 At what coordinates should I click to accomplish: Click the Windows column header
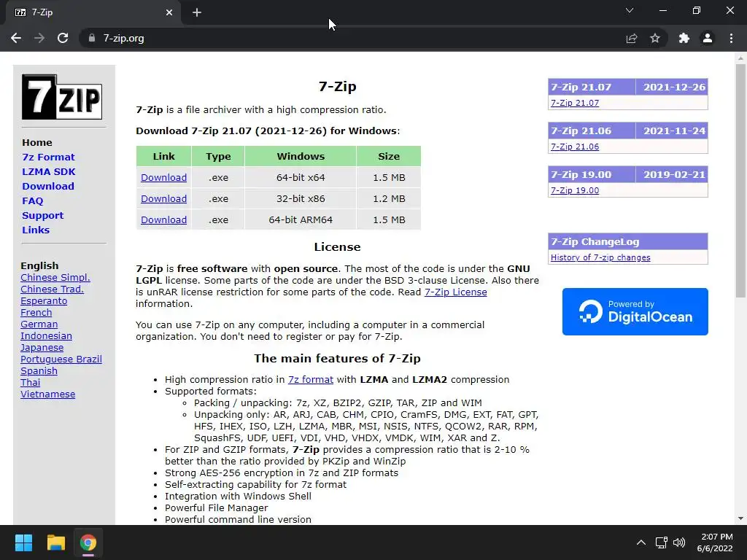pos(301,156)
